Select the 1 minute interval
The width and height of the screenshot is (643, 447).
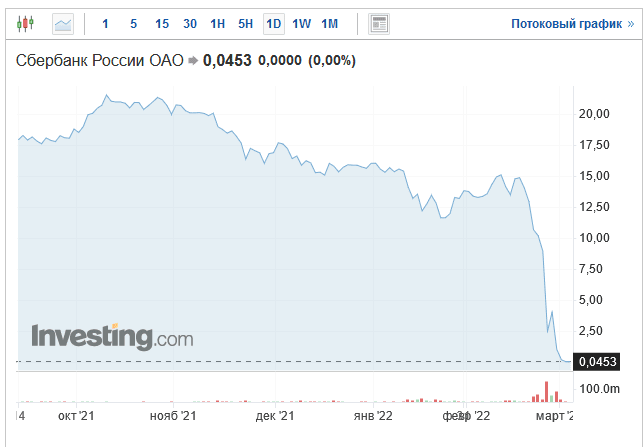105,24
